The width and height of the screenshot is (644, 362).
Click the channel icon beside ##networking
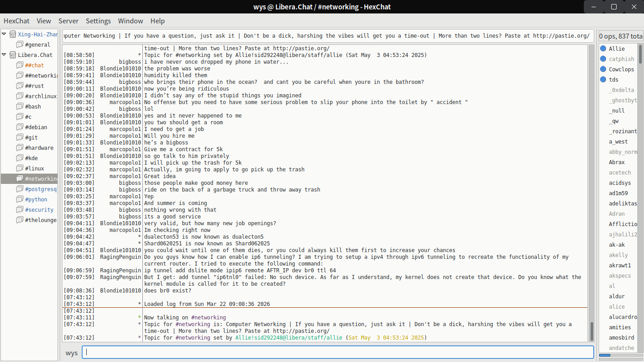tap(19, 75)
